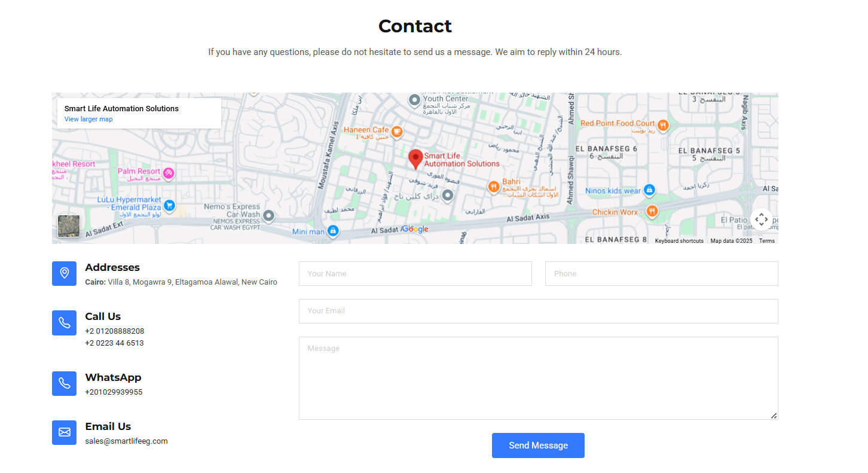The image size is (868, 473).
Task: Select the Your Email field
Action: point(538,311)
